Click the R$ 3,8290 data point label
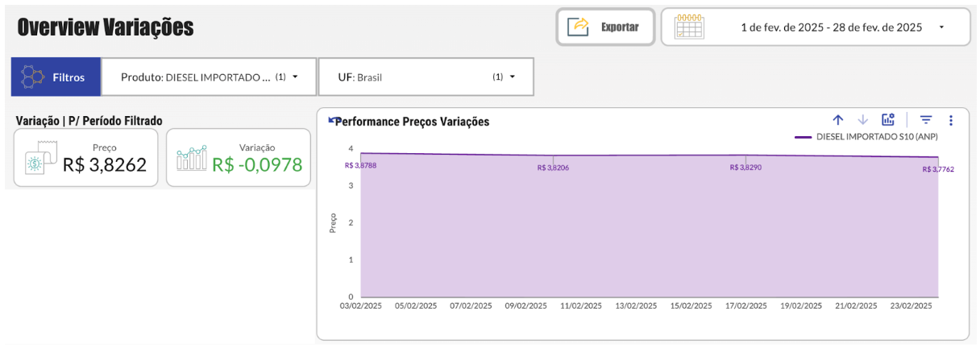Viewport: 980px width, 349px height. coord(745,168)
